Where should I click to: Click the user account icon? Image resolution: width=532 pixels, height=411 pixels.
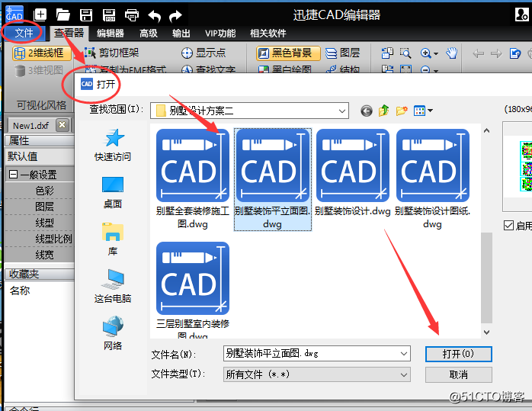(522, 14)
